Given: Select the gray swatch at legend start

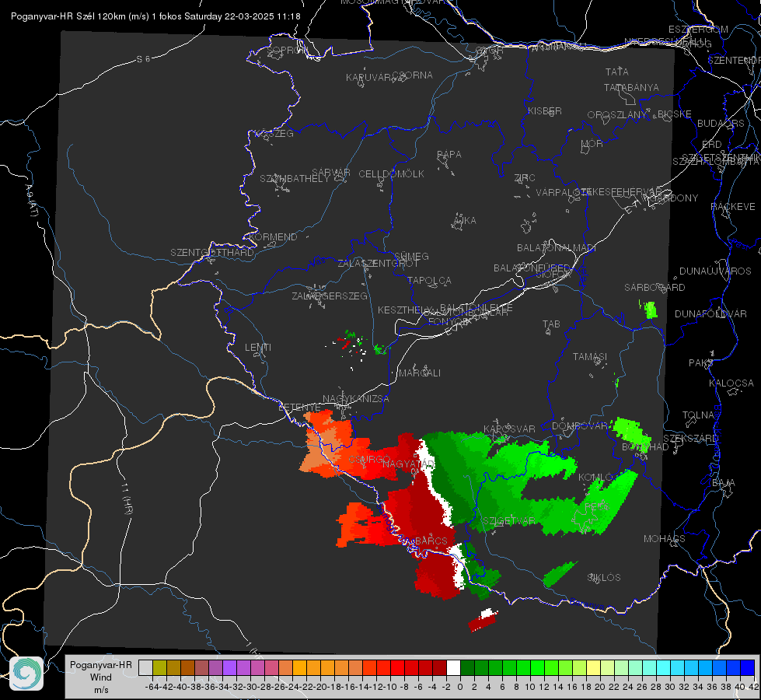Looking at the screenshot, I should 145,667.
